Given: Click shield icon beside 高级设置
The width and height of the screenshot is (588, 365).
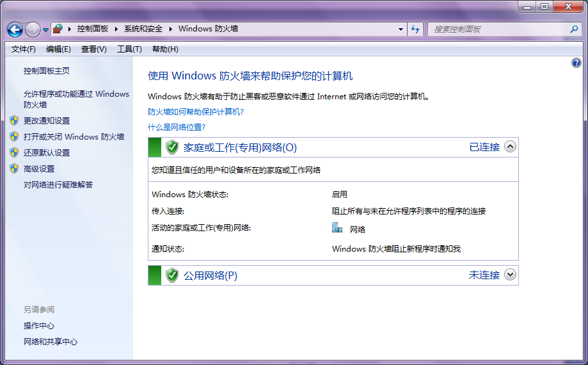Looking at the screenshot, I should [14, 168].
